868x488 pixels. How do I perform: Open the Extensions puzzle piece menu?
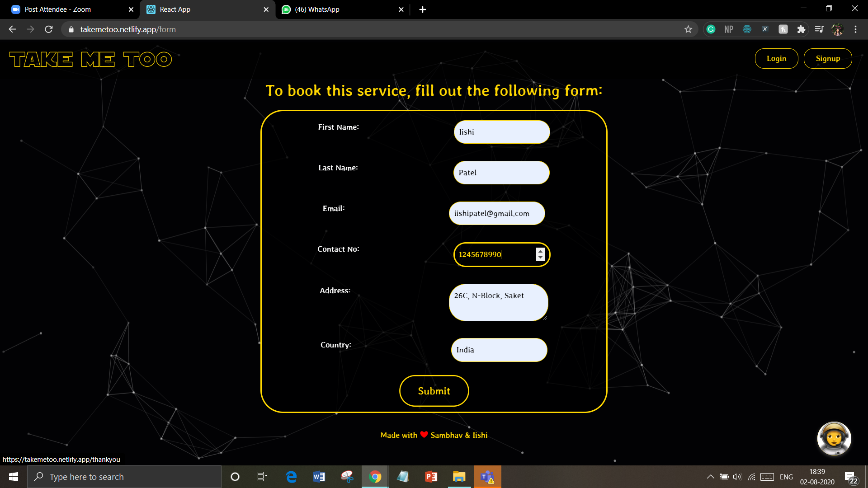pyautogui.click(x=801, y=29)
